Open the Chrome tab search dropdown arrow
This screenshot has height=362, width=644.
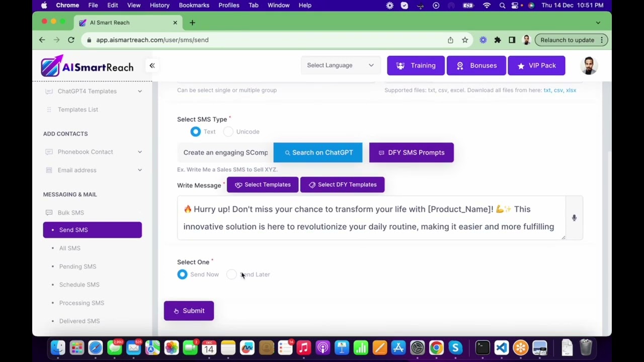click(598, 23)
